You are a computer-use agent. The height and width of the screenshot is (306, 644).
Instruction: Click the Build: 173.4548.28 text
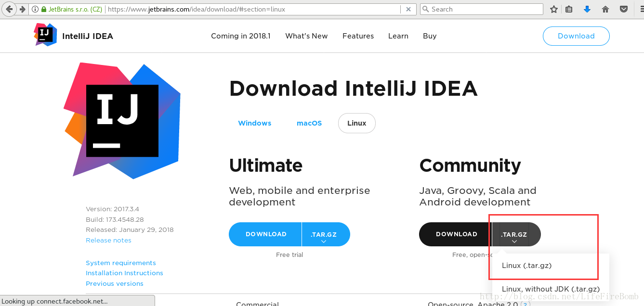pyautogui.click(x=115, y=220)
